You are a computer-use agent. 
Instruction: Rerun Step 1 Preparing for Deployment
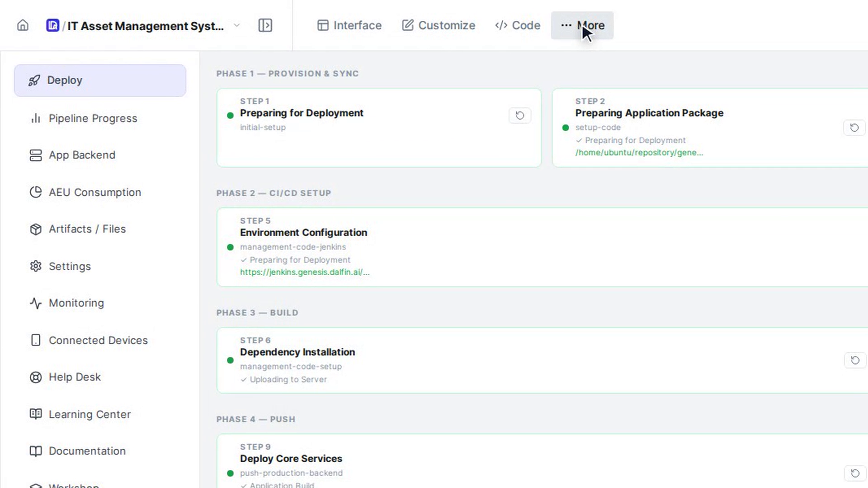pos(520,116)
